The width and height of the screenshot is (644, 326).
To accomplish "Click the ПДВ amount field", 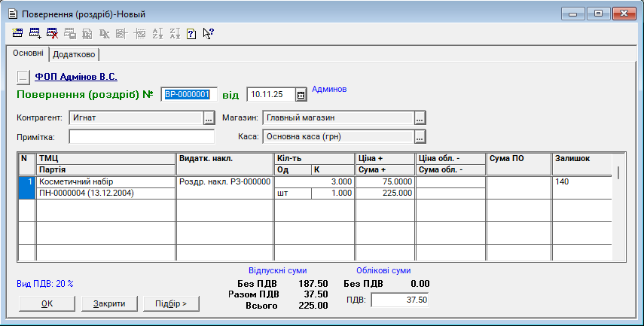I will [x=401, y=300].
